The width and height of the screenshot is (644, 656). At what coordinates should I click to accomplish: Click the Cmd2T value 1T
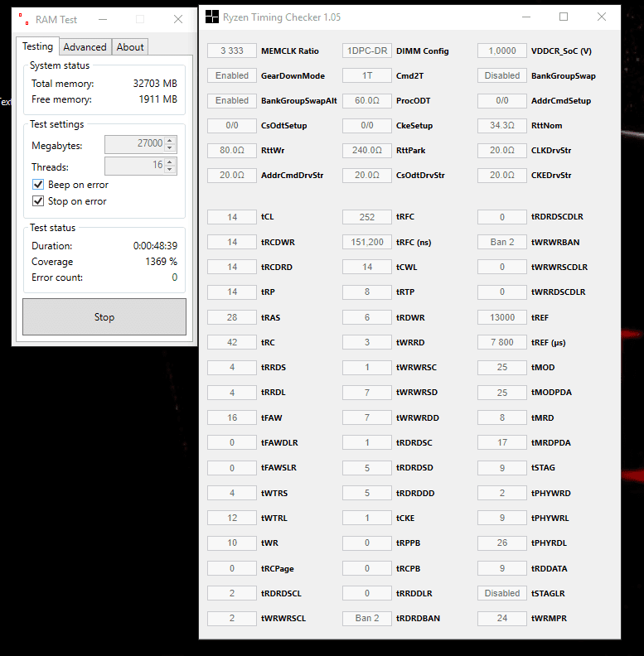tap(367, 75)
